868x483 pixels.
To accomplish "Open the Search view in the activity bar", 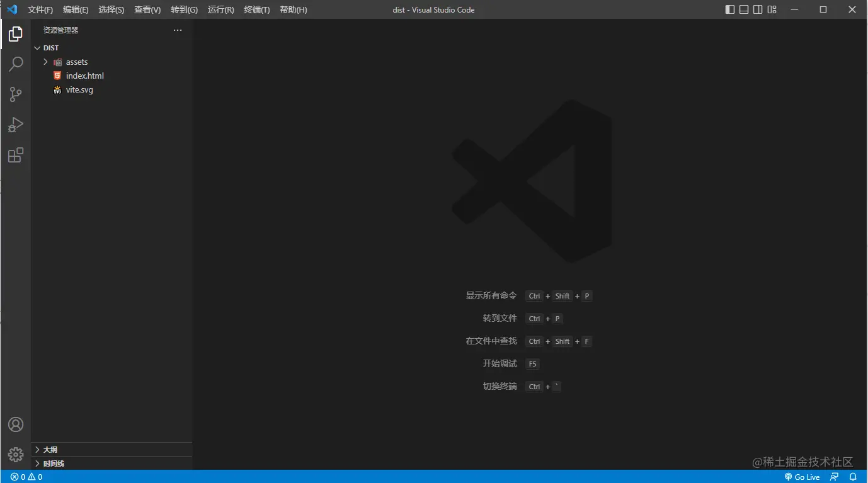I will (x=16, y=64).
